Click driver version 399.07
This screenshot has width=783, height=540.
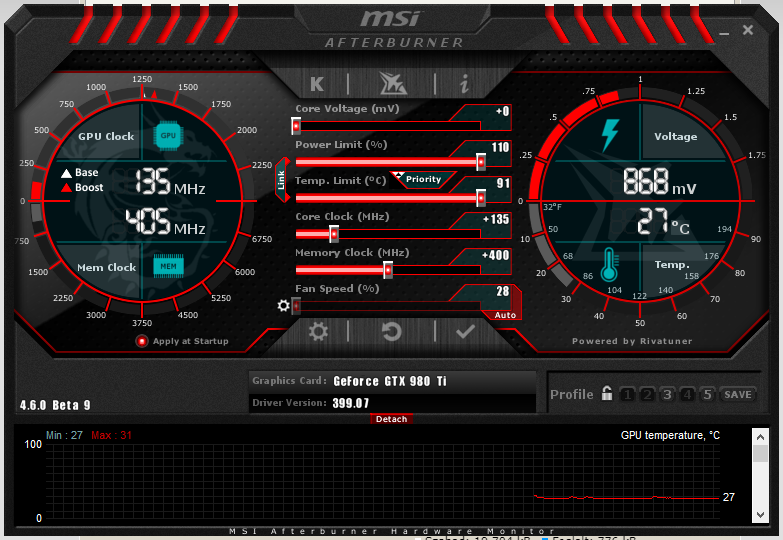351,403
